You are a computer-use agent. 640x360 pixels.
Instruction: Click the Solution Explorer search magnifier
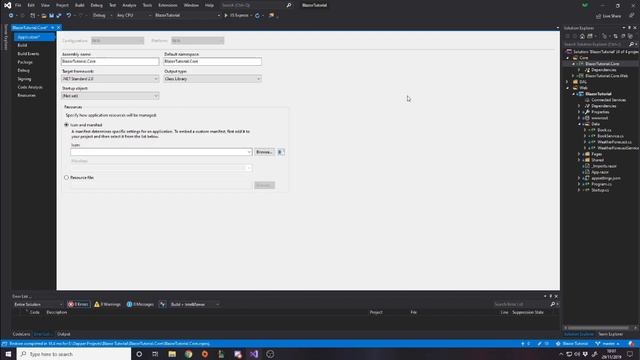point(631,44)
